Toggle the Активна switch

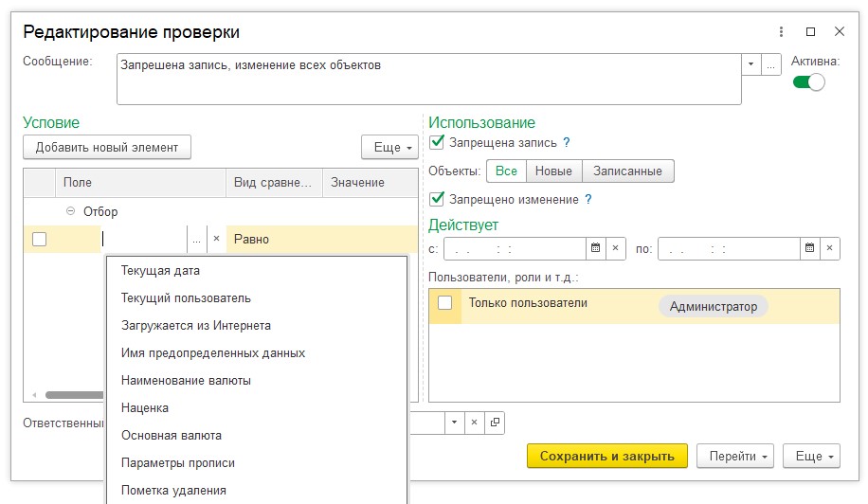pyautogui.click(x=808, y=82)
